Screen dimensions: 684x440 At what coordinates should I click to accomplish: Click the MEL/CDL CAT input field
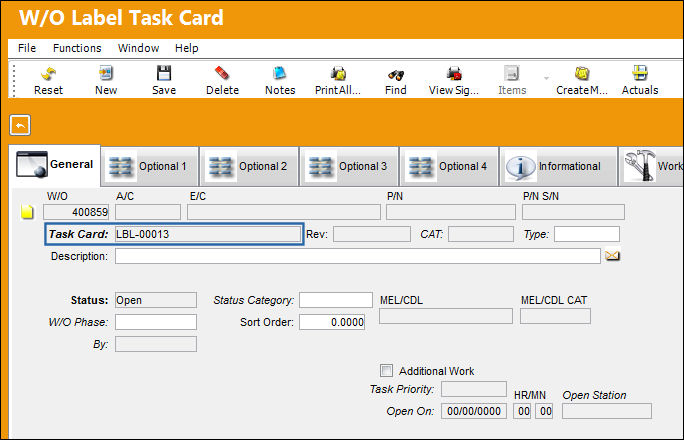[555, 316]
